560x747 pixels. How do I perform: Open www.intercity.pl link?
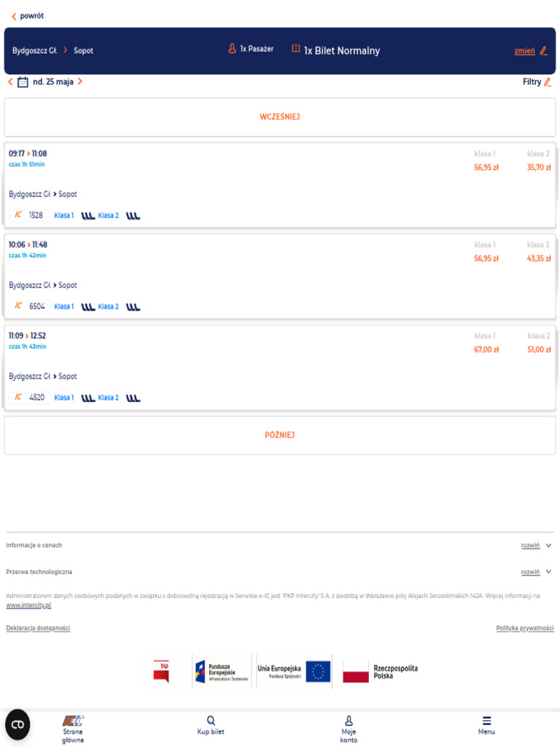(28, 605)
